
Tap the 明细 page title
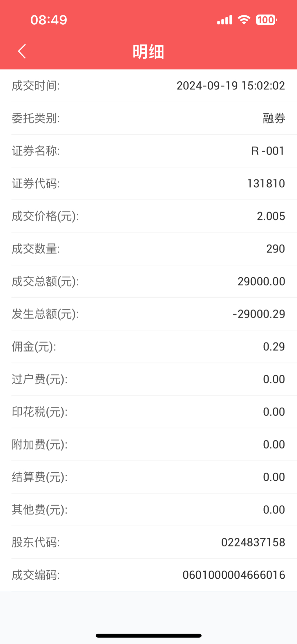click(148, 52)
